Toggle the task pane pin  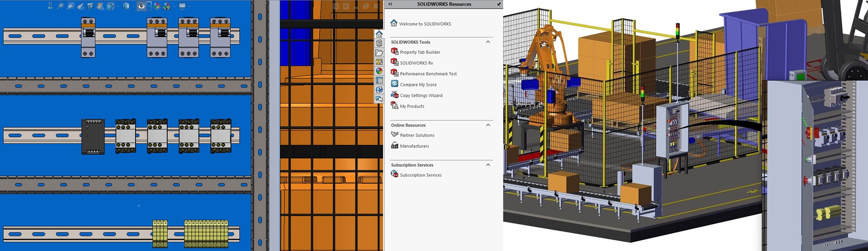499,4
